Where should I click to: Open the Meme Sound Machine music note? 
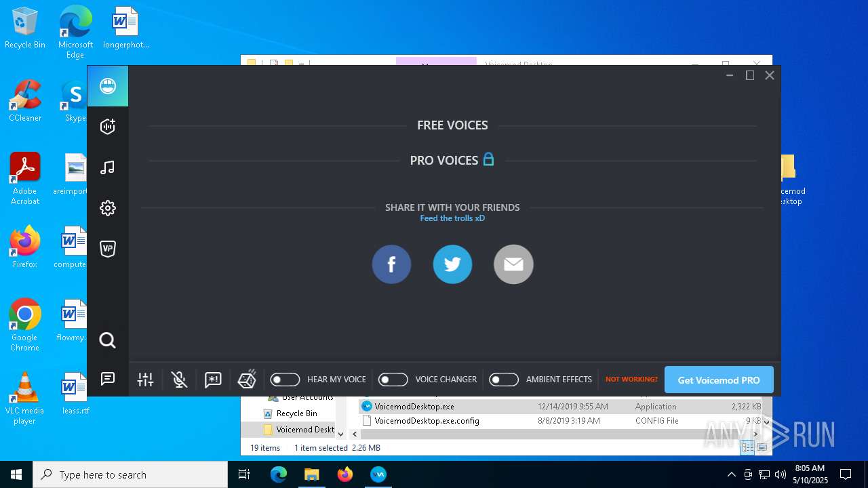tap(107, 167)
